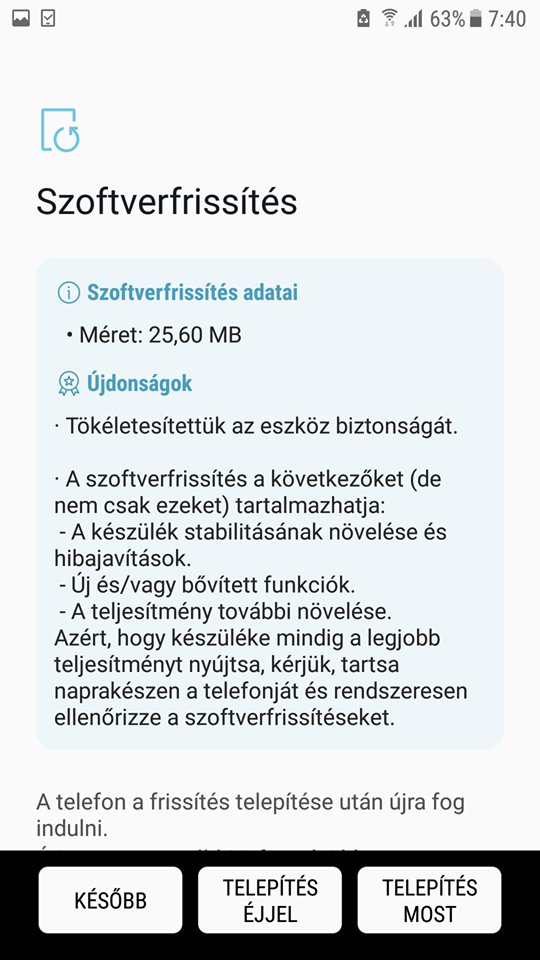Tap the Szoftverfrissítés page title
Screen dimensions: 540x960
[167, 203]
